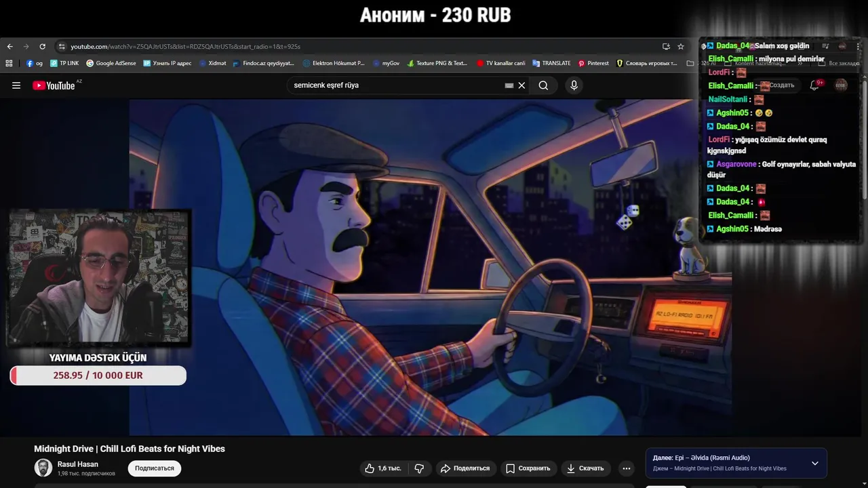This screenshot has height=488, width=868.
Task: Click the Поделиться share button
Action: coord(465,468)
